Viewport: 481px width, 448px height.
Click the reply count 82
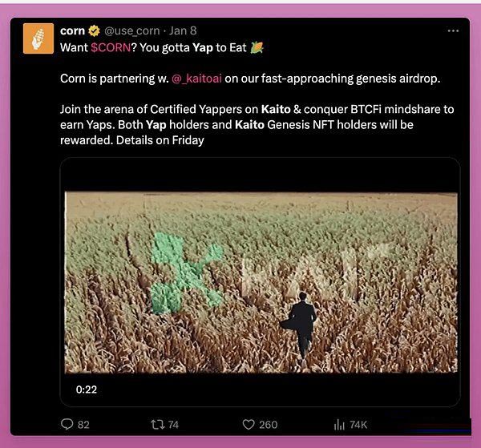pyautogui.click(x=83, y=424)
